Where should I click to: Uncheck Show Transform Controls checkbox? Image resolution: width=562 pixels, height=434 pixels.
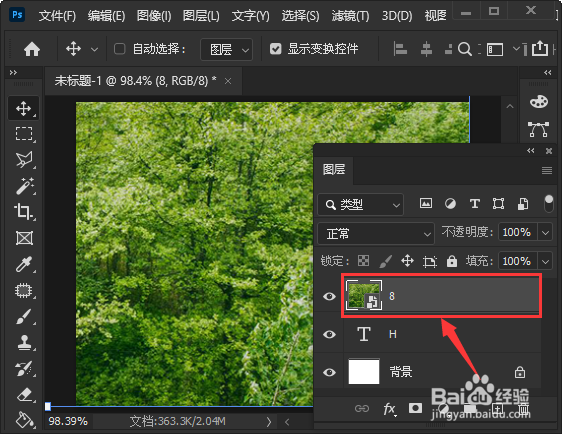click(275, 49)
